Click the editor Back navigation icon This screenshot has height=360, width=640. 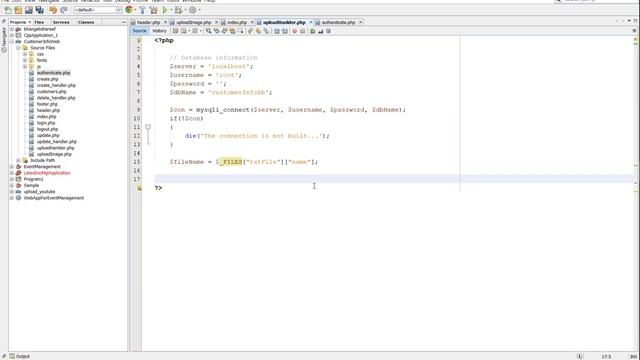184,31
